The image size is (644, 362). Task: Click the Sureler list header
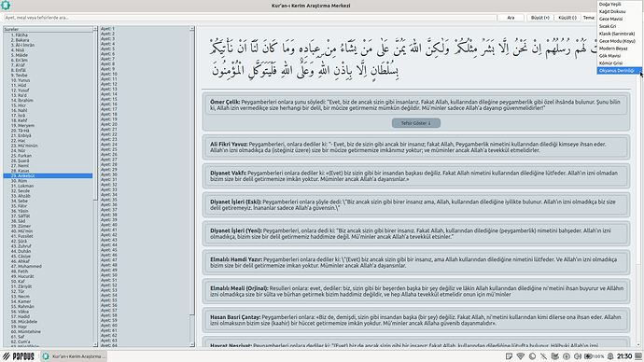pyautogui.click(x=48, y=29)
